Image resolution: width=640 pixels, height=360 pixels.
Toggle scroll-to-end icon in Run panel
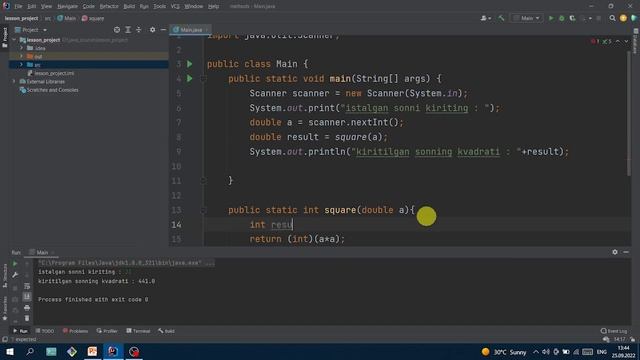27,297
